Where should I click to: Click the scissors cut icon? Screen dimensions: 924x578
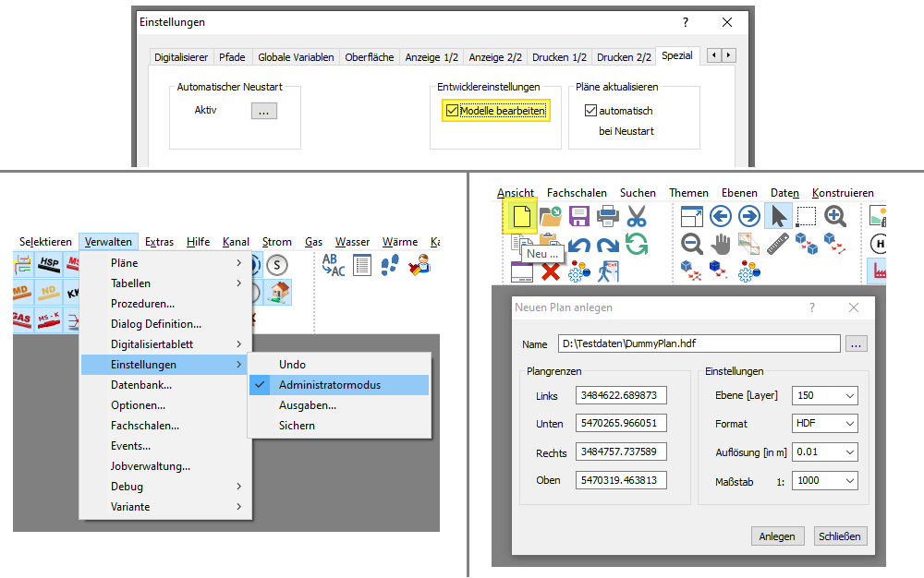[637, 217]
